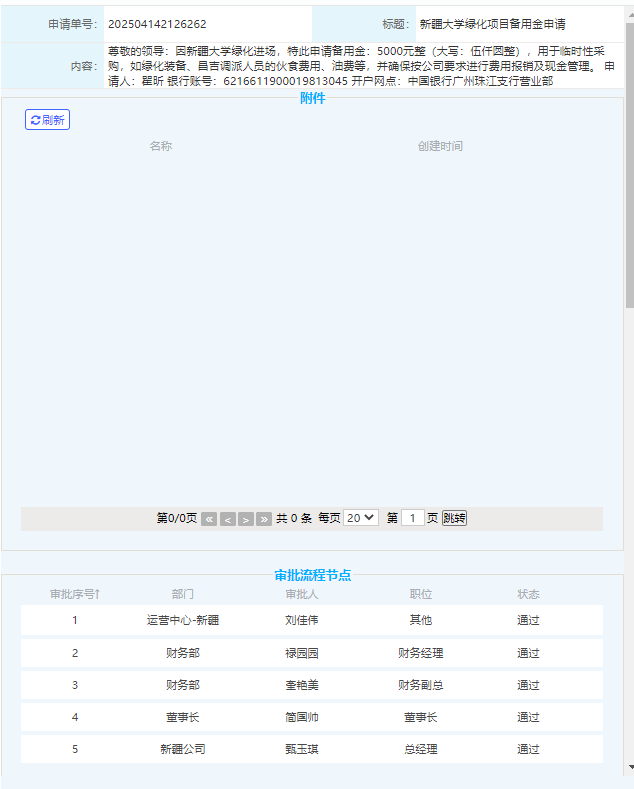The image size is (634, 789).
Task: Click the 名称 column header
Action: click(160, 146)
